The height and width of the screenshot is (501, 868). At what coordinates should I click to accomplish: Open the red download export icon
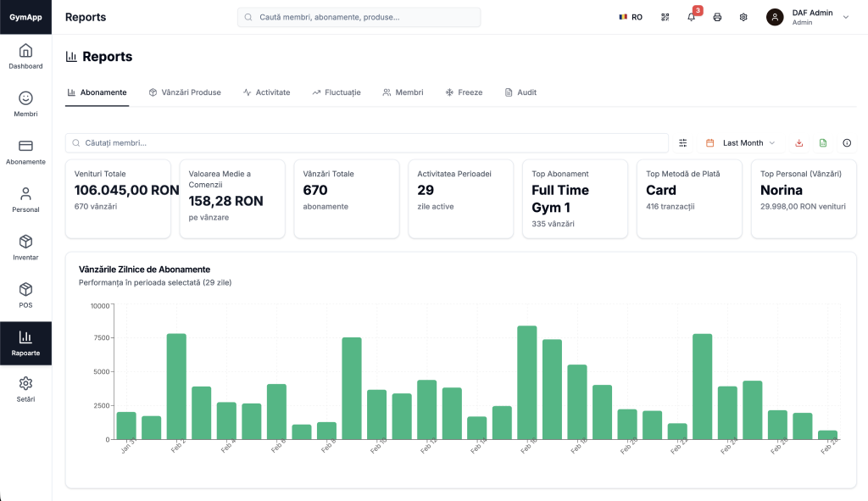click(x=798, y=142)
